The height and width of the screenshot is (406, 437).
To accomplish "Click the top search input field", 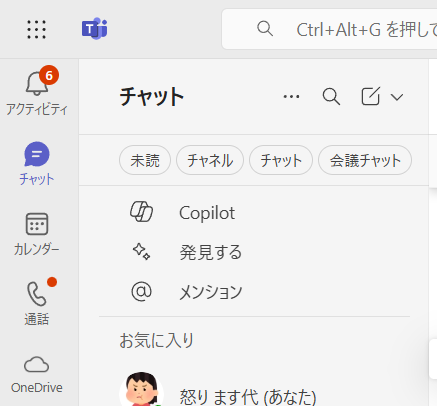I will [329, 29].
